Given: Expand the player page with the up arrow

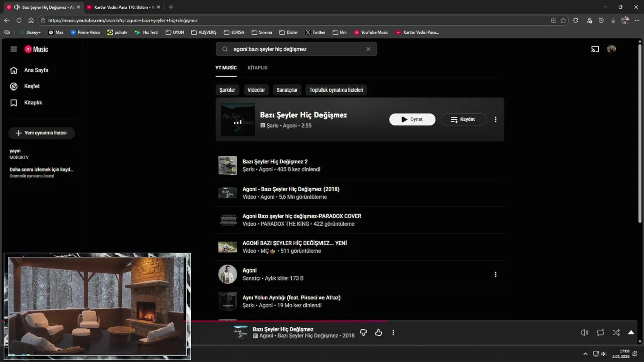Looking at the screenshot, I should [631, 333].
